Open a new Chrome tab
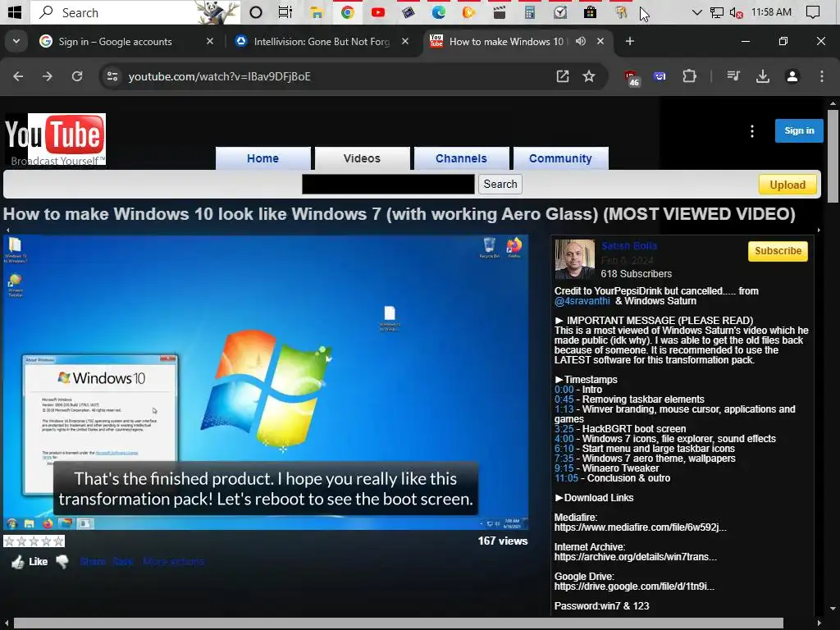This screenshot has height=630, width=840. 630,41
